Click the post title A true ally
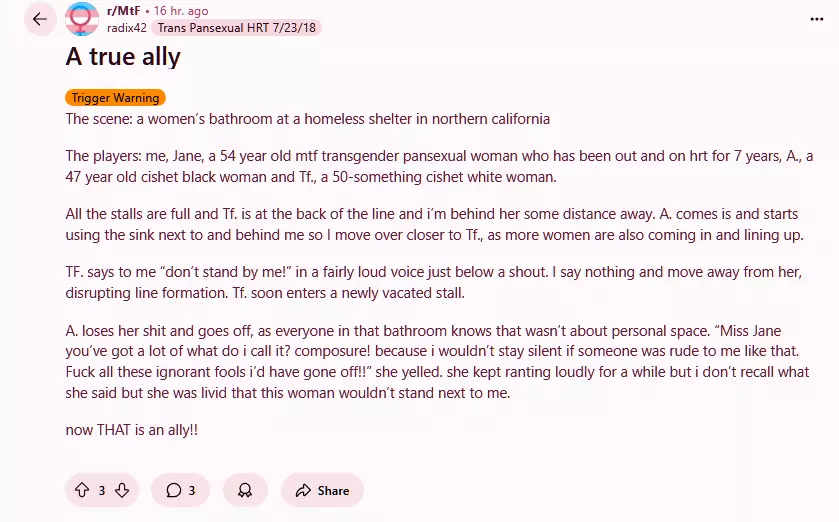 [123, 56]
